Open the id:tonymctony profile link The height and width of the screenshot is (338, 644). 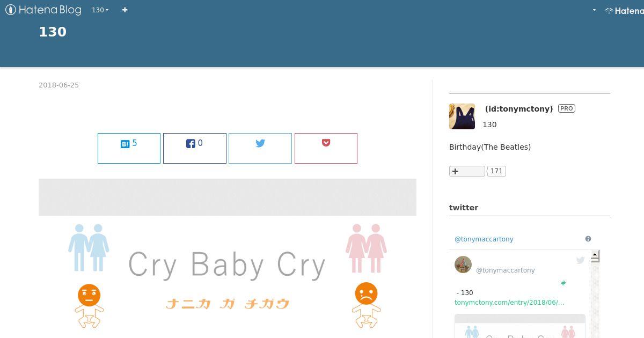pos(518,109)
